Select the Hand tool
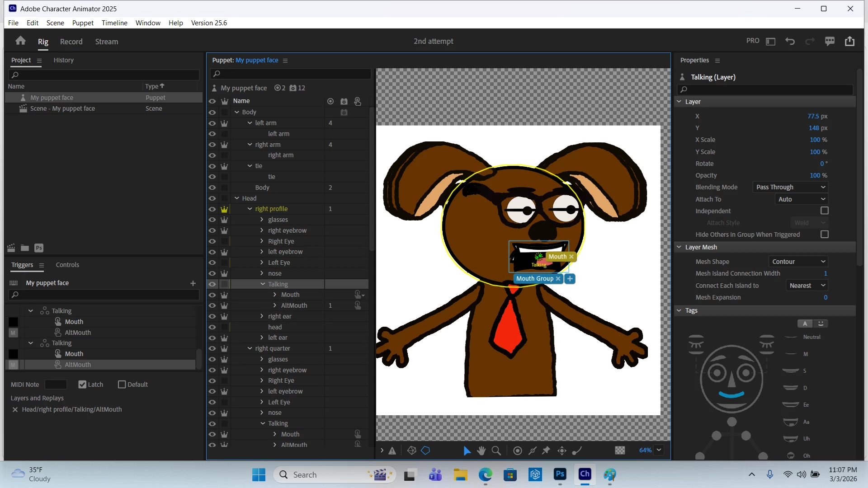 [x=481, y=450]
